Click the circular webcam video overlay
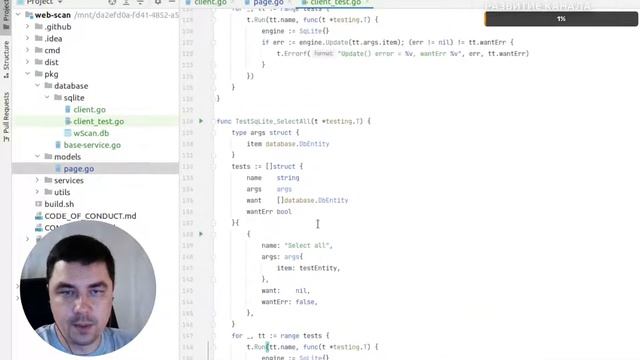640x360 pixels. pos(88,289)
